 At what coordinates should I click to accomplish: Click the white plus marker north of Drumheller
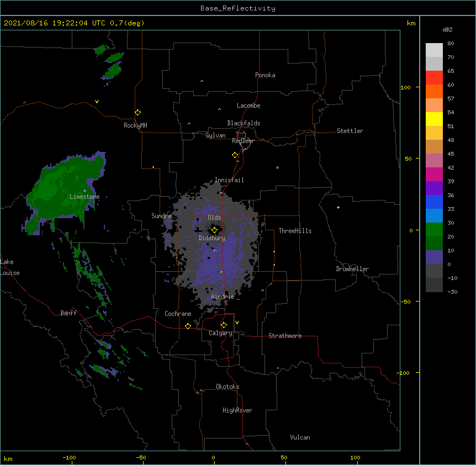click(x=338, y=207)
